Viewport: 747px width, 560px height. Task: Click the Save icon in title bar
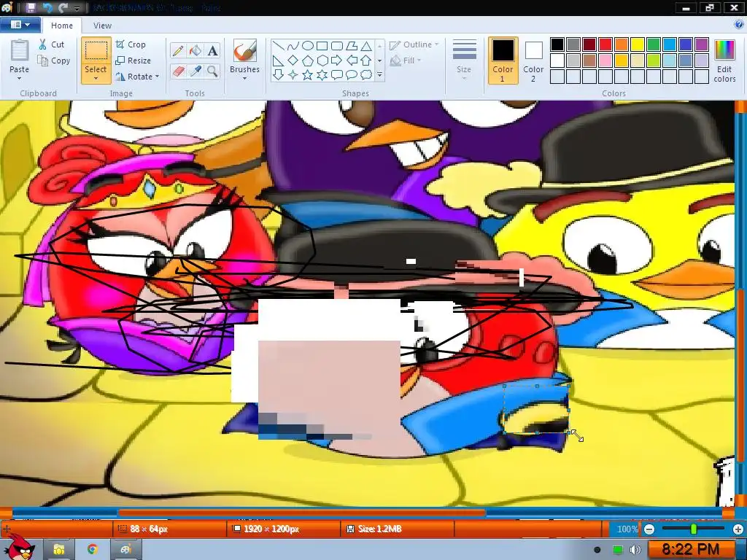(31, 7)
